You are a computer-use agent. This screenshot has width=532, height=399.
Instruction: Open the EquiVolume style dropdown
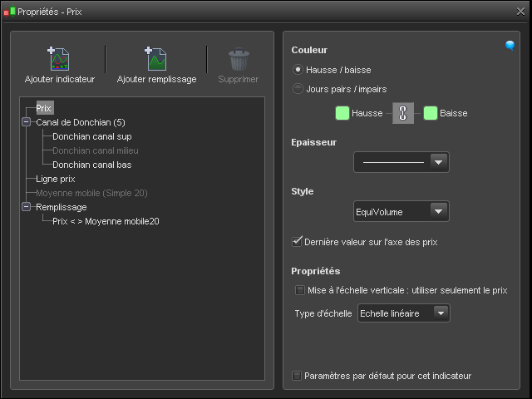439,211
